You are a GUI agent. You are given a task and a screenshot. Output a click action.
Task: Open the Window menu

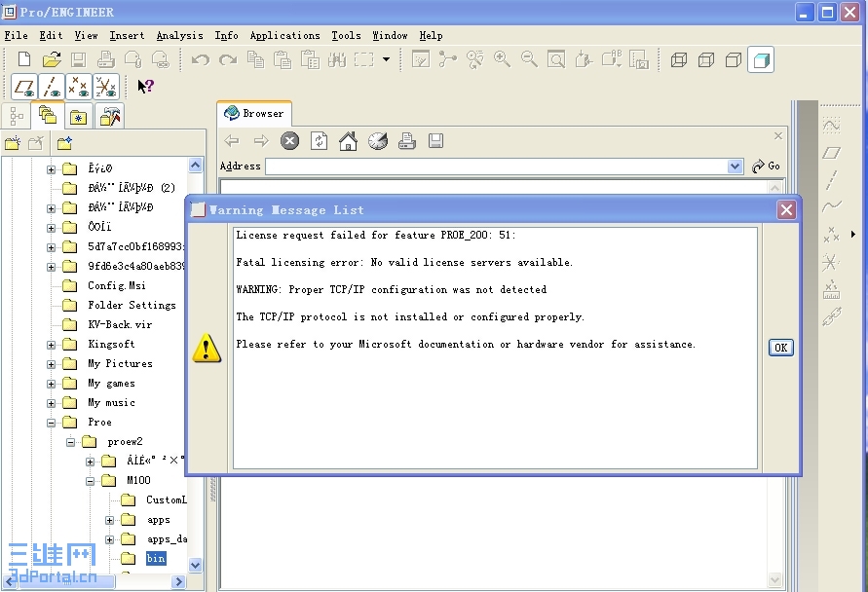(390, 35)
